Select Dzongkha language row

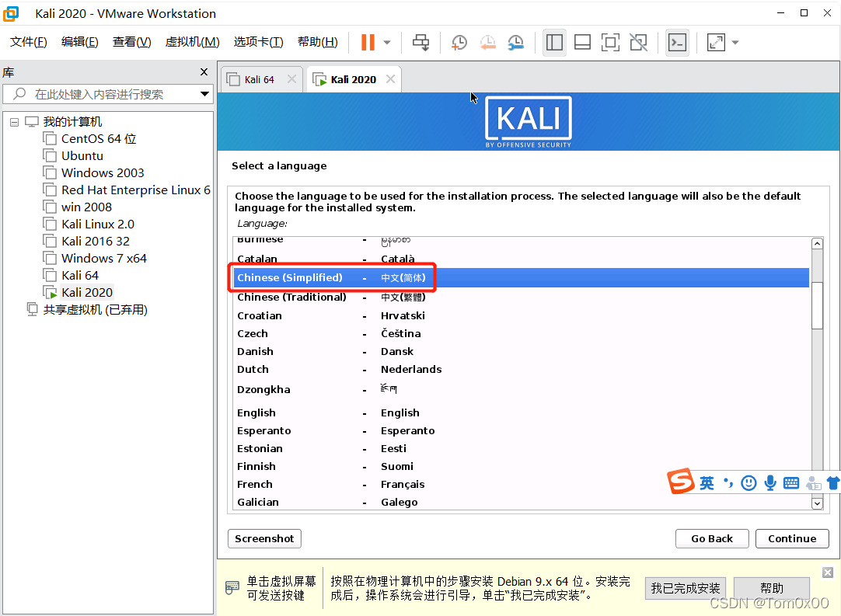[521, 390]
